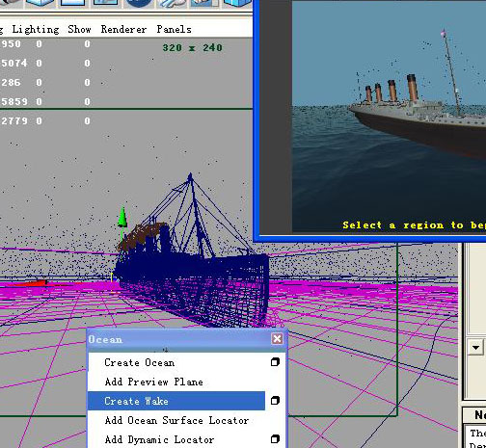
Task: Open the Lighting menu in the viewport
Action: (36, 30)
